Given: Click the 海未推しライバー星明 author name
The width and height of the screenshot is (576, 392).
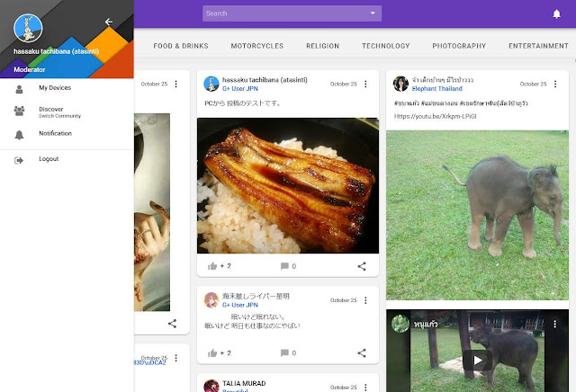Looking at the screenshot, I should pos(256,296).
